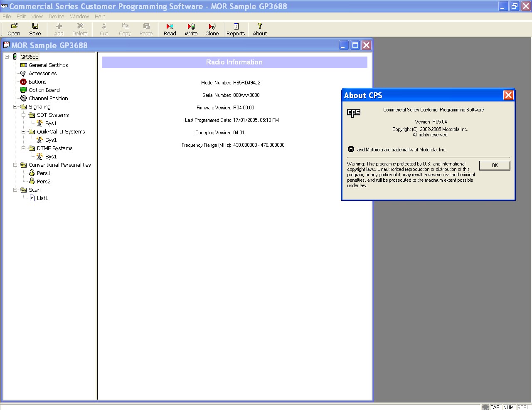Collapse the Conventional Personalities branch
This screenshot has height=410, width=532.
point(15,165)
